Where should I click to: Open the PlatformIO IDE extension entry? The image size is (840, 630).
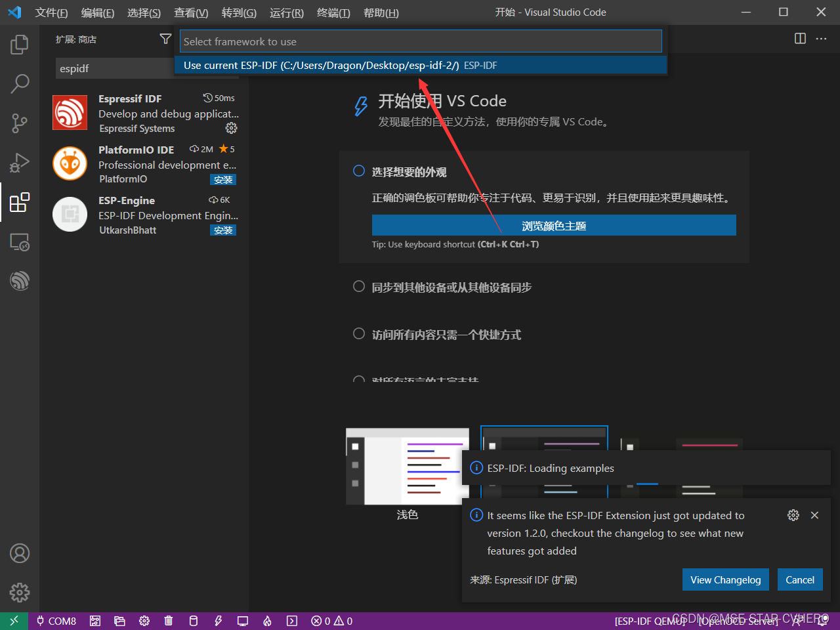pos(144,164)
